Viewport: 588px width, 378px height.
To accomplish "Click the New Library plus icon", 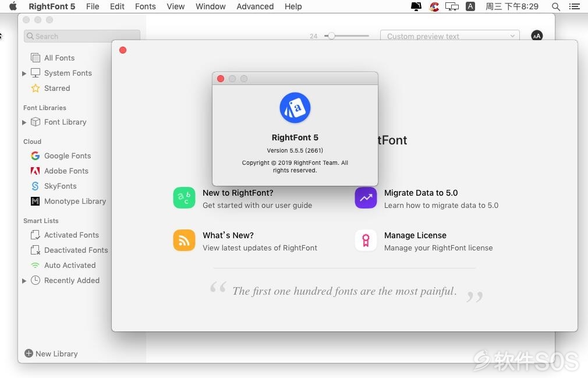I will (x=29, y=354).
